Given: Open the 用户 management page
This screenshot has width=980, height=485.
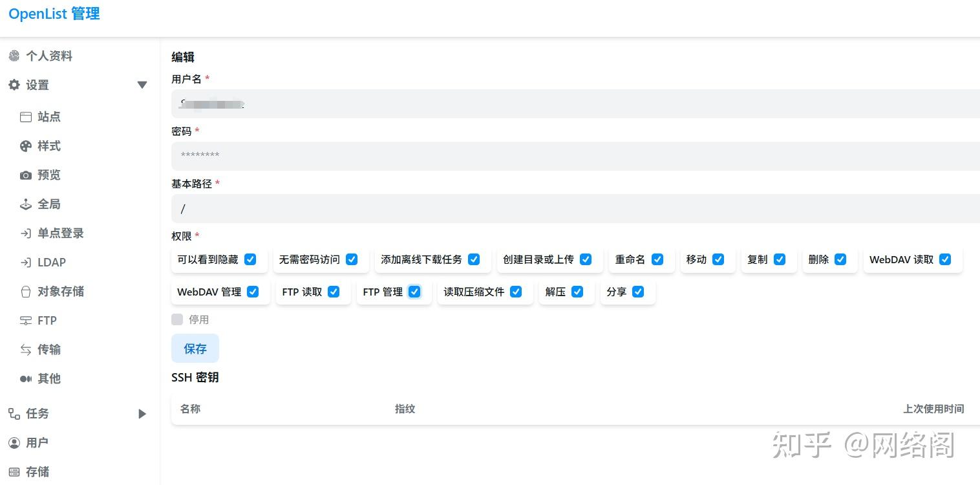Looking at the screenshot, I should [x=37, y=442].
